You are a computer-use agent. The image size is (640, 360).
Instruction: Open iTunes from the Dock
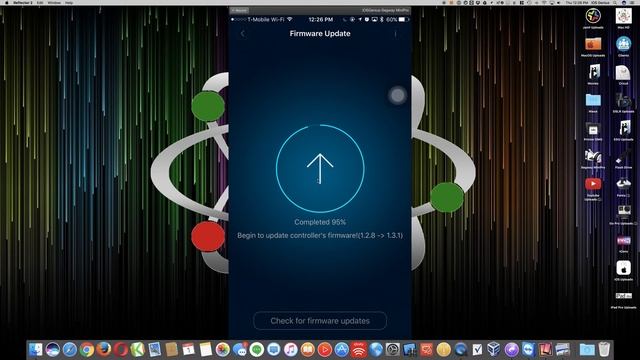pos(291,350)
